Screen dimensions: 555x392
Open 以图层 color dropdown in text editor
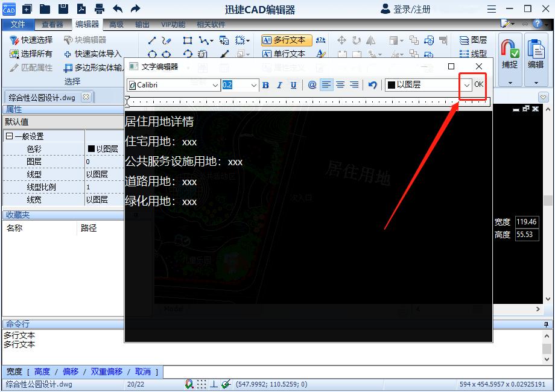pos(467,85)
